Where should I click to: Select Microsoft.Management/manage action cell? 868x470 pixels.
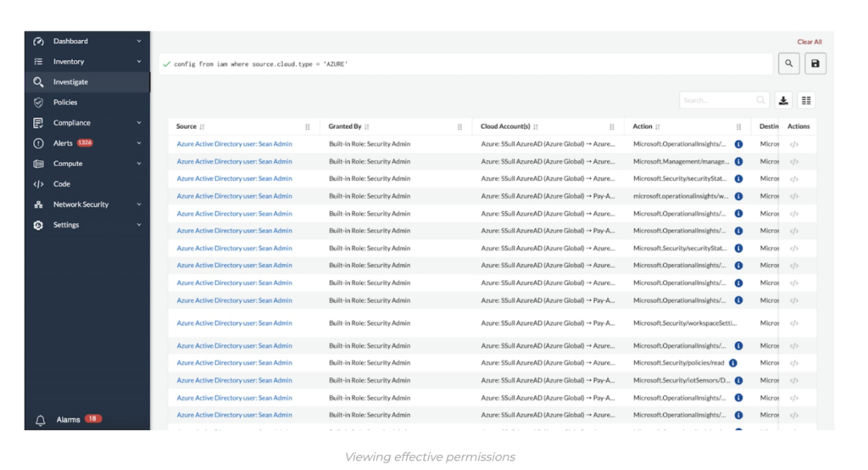point(681,162)
